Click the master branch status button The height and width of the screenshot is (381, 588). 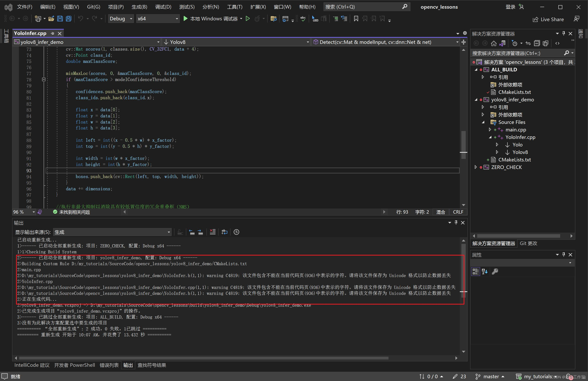click(490, 376)
